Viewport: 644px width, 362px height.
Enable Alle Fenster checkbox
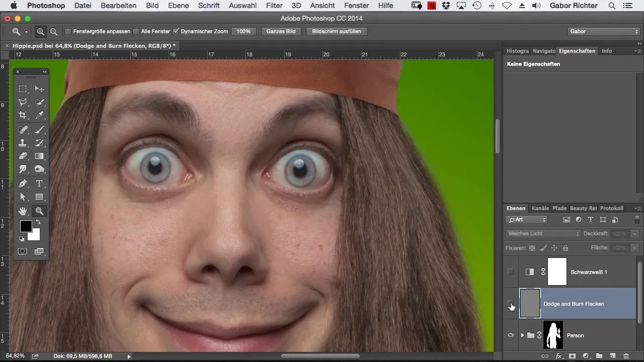tap(136, 31)
